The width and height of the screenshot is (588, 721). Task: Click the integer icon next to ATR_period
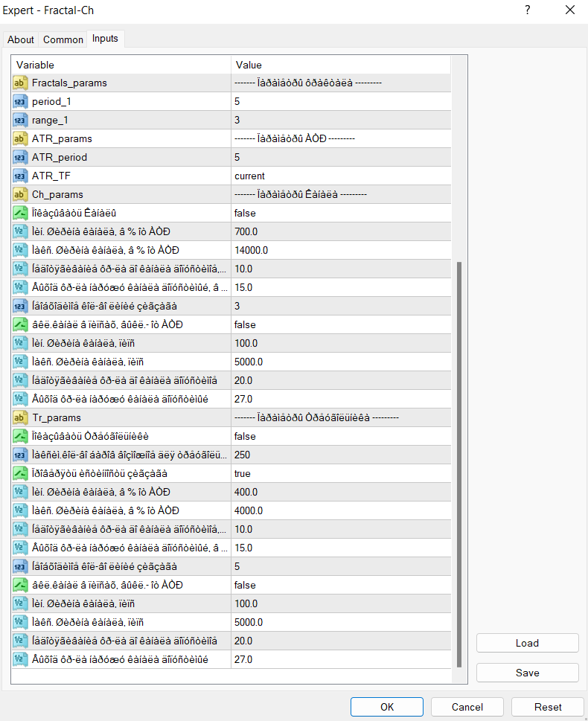tap(21, 157)
